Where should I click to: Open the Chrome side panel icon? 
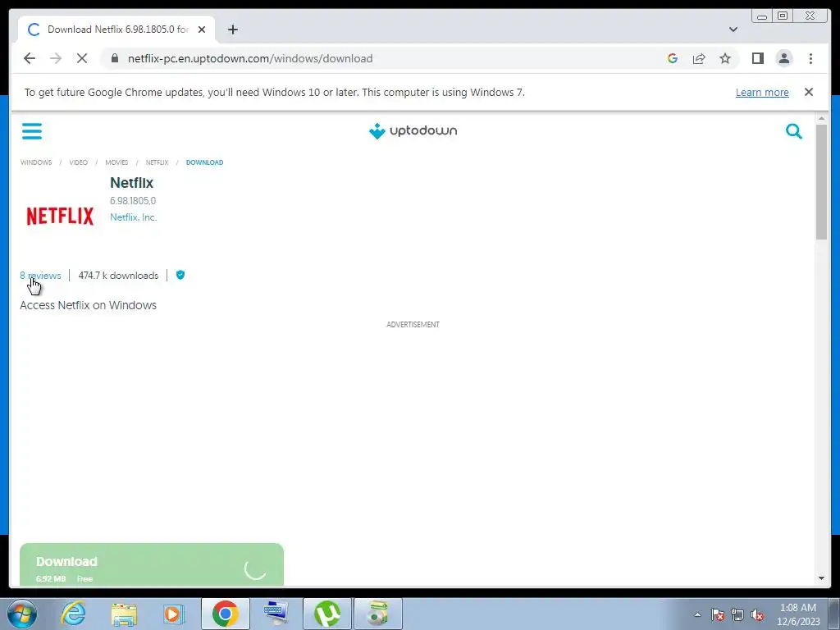tap(757, 58)
